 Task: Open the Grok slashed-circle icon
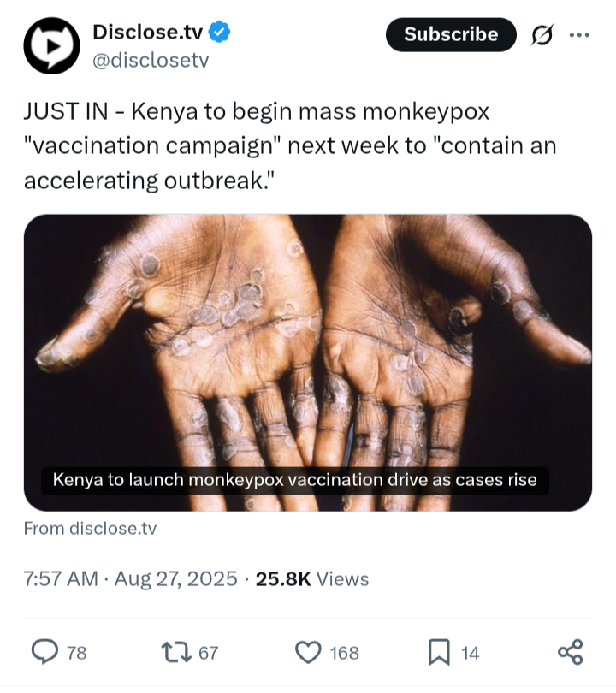pyautogui.click(x=542, y=35)
